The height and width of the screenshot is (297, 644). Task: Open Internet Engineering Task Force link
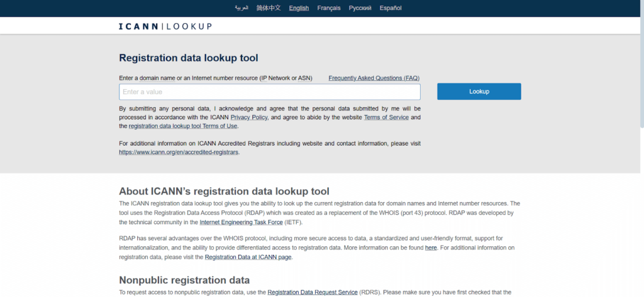click(241, 222)
